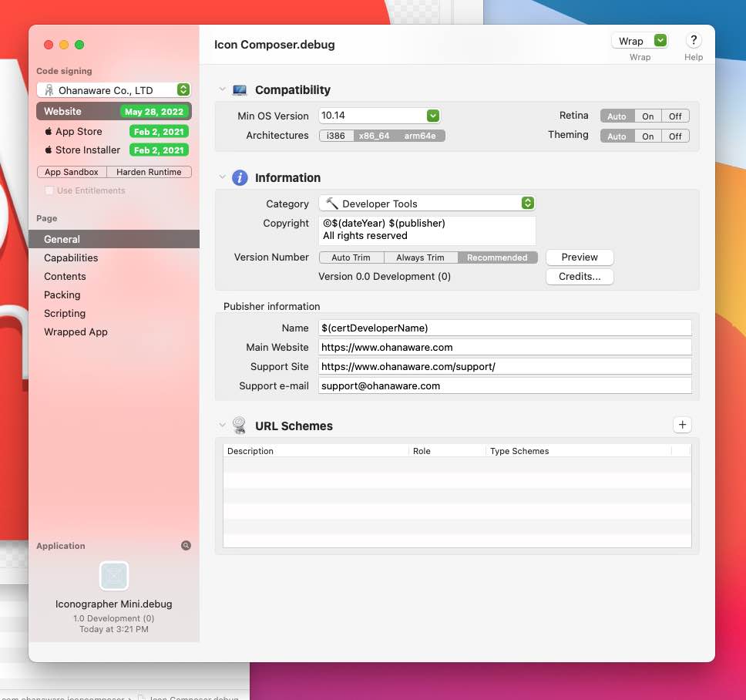Open the Wrap dropdown arrow
Image resolution: width=746 pixels, height=700 pixels.
coord(660,40)
